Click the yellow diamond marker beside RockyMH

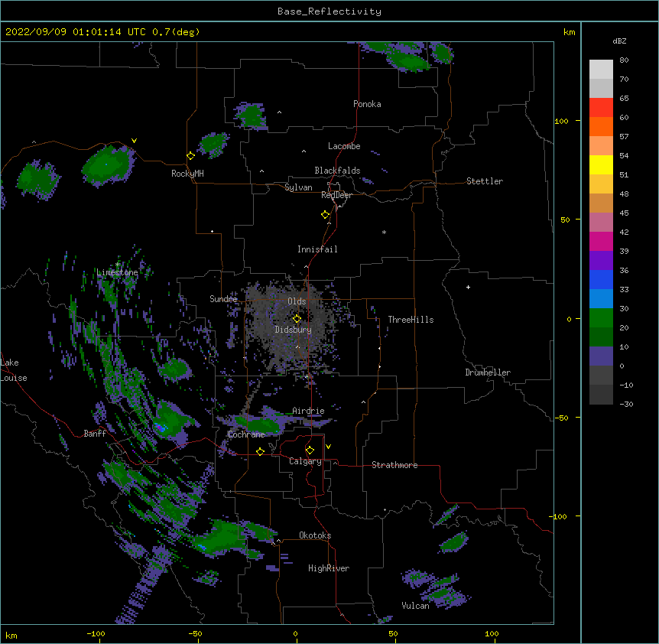pyautogui.click(x=191, y=156)
